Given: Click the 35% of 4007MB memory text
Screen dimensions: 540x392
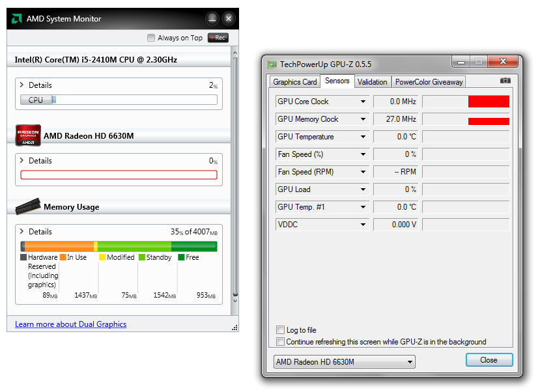Looking at the screenshot, I should tap(194, 232).
